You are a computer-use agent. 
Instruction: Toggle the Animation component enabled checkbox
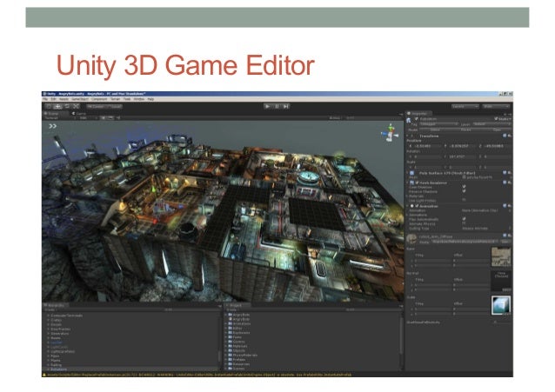pyautogui.click(x=417, y=205)
